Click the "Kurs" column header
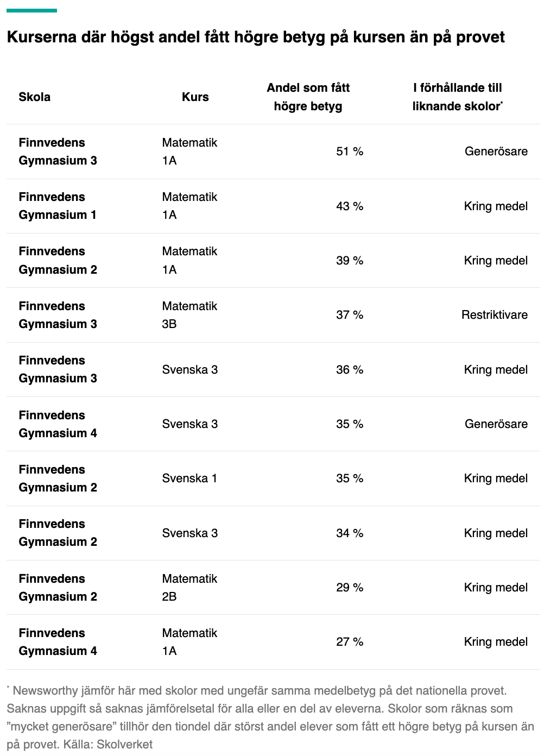Image resolution: width=544 pixels, height=756 pixels. [x=195, y=97]
